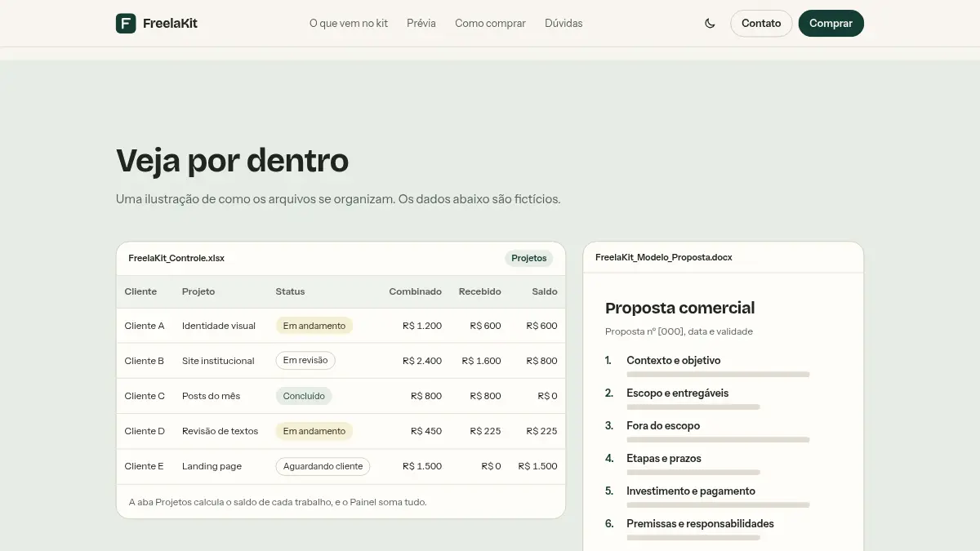This screenshot has width=980, height=551.
Task: Click the Contato button
Action: click(x=761, y=24)
